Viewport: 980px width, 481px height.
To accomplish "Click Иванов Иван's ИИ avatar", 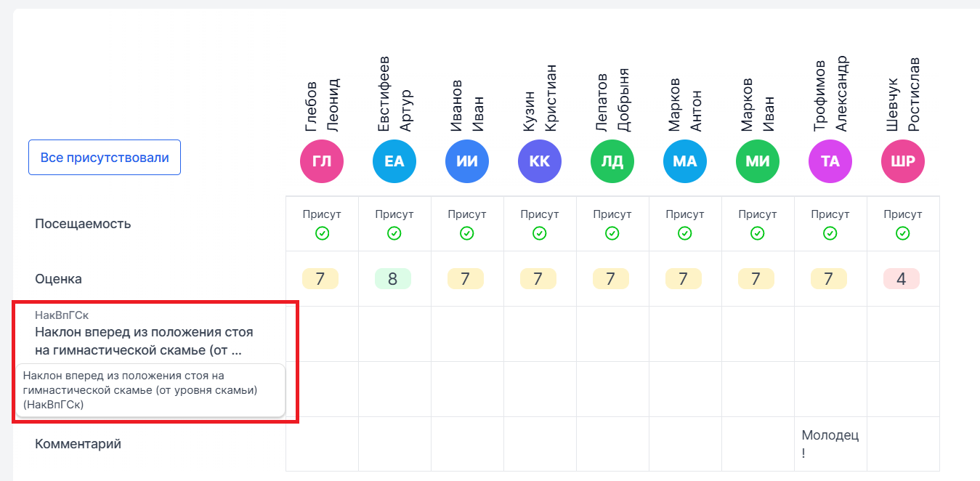I will [466, 161].
